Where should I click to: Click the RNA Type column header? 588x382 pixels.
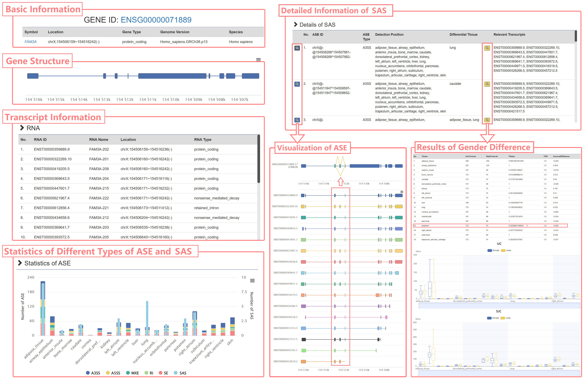click(203, 140)
